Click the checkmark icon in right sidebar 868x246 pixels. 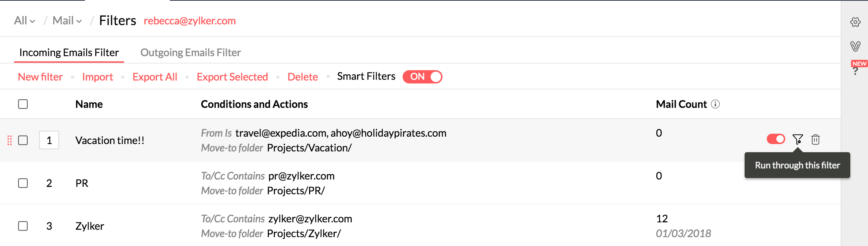coord(855,46)
